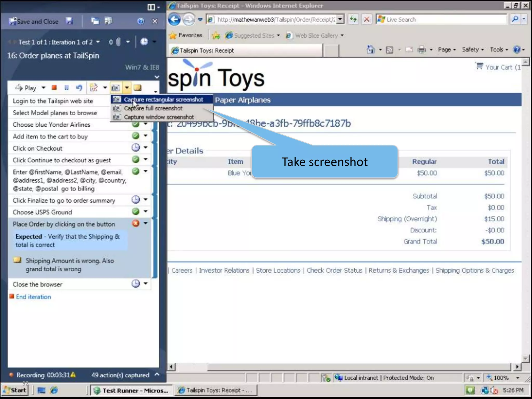Click the End iteration link
This screenshot has height=399, width=532.
[33, 297]
